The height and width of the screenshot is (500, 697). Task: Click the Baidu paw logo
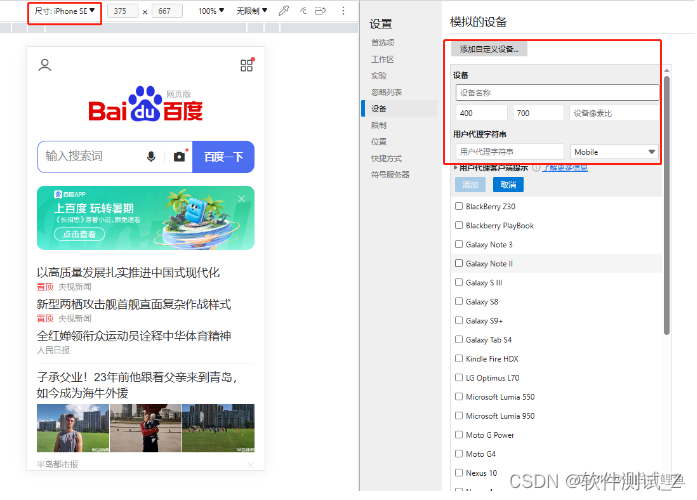pos(145,104)
